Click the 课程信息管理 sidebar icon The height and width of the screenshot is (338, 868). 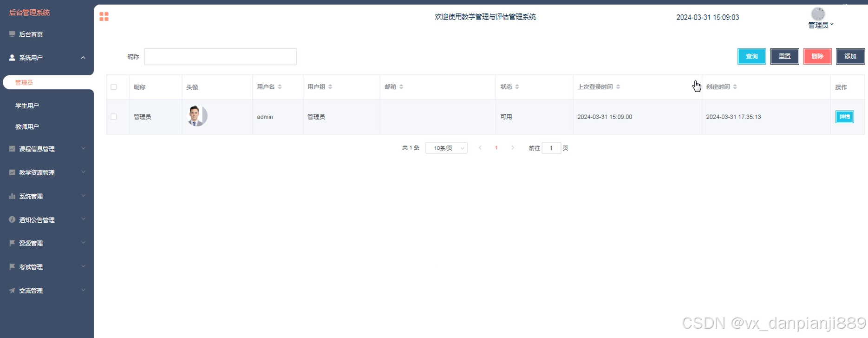12,149
